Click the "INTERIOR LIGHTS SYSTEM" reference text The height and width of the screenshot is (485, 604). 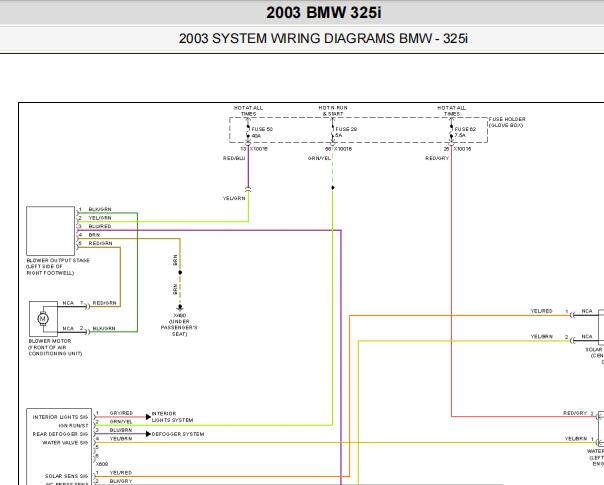pos(172,417)
